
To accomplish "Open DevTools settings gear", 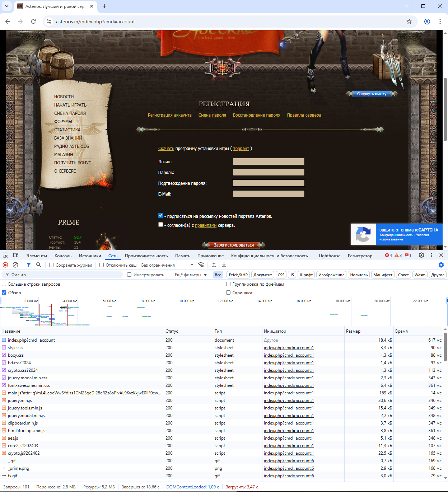I will (421, 255).
